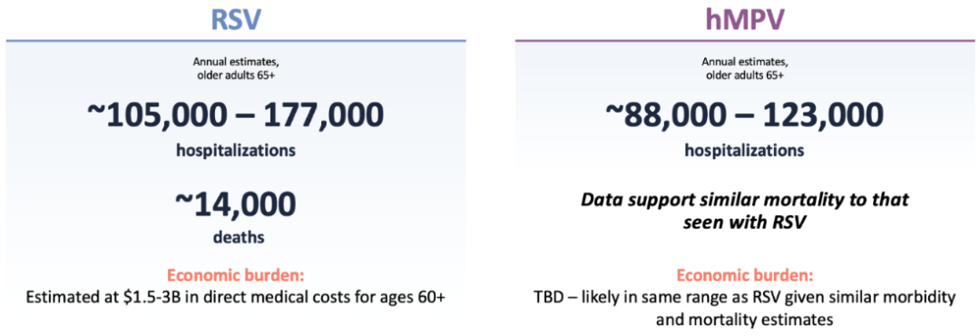Screen dimensions: 980x336
Task: Click the RSV heading
Action: tap(235, 19)
